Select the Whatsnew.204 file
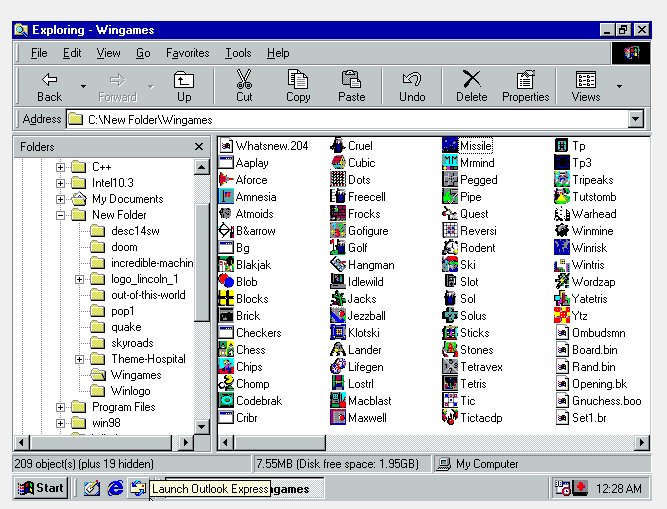The height and width of the screenshot is (509, 667). 263,145
